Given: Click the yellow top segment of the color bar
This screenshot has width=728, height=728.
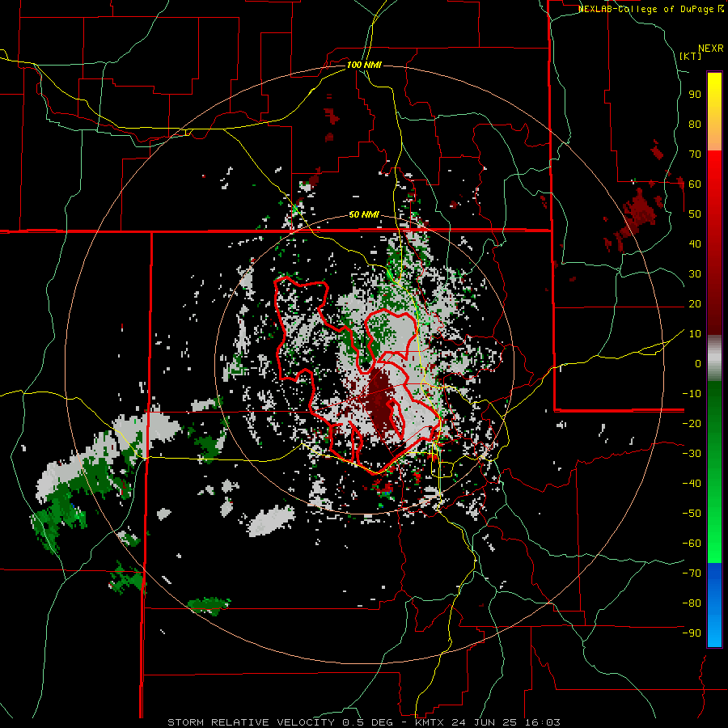Looking at the screenshot, I should pyautogui.click(x=714, y=112).
